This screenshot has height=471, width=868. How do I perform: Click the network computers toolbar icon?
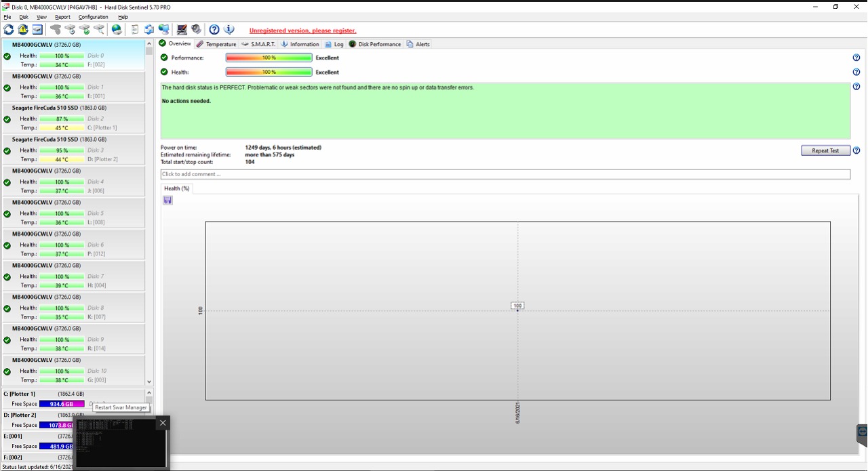click(x=164, y=30)
